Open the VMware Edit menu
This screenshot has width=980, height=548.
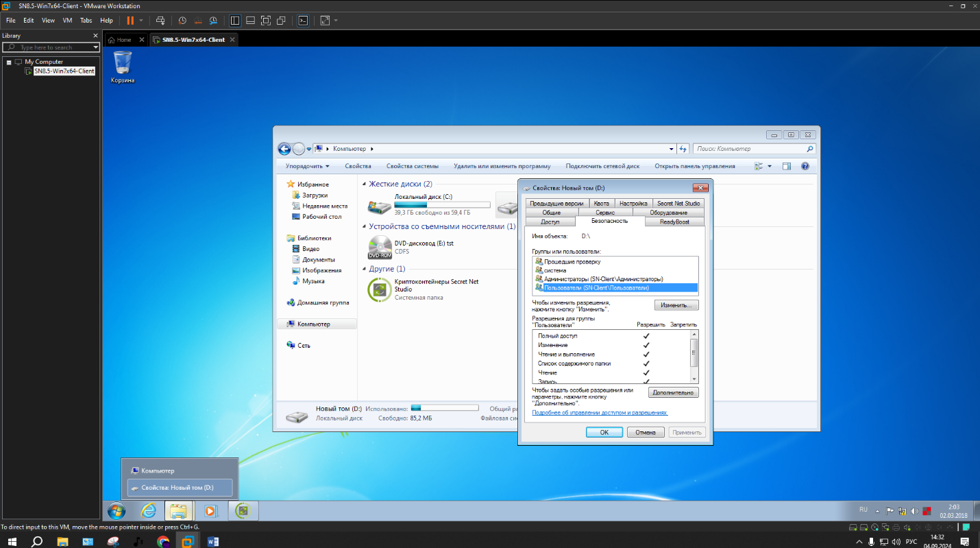click(x=29, y=21)
